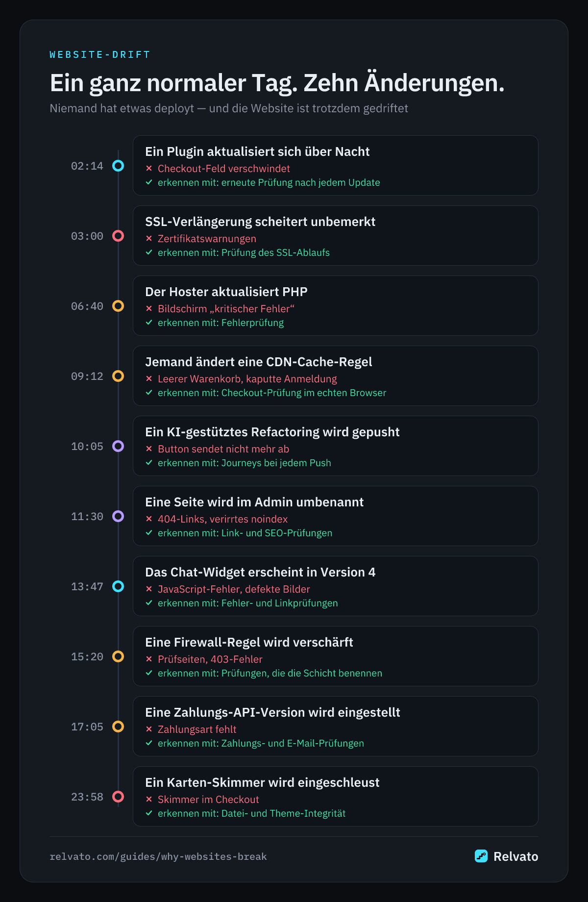Click the 13:47 time label
Image resolution: width=588 pixels, height=902 pixels.
coord(87,587)
